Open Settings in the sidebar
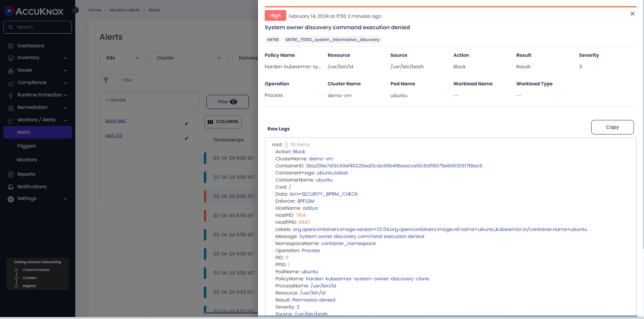 tap(27, 198)
